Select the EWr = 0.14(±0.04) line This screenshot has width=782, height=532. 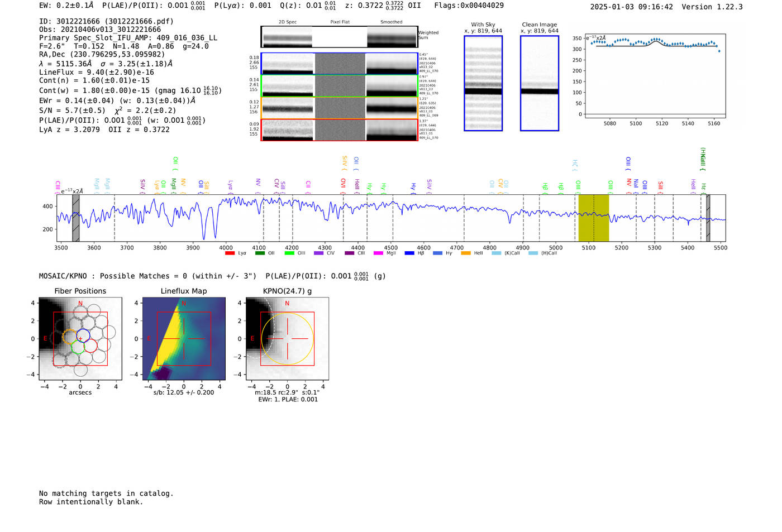click(x=117, y=100)
